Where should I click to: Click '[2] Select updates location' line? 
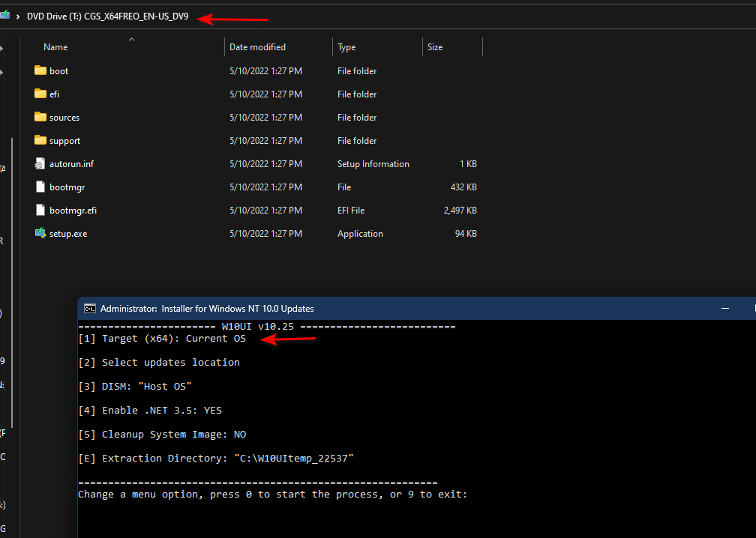tap(159, 362)
